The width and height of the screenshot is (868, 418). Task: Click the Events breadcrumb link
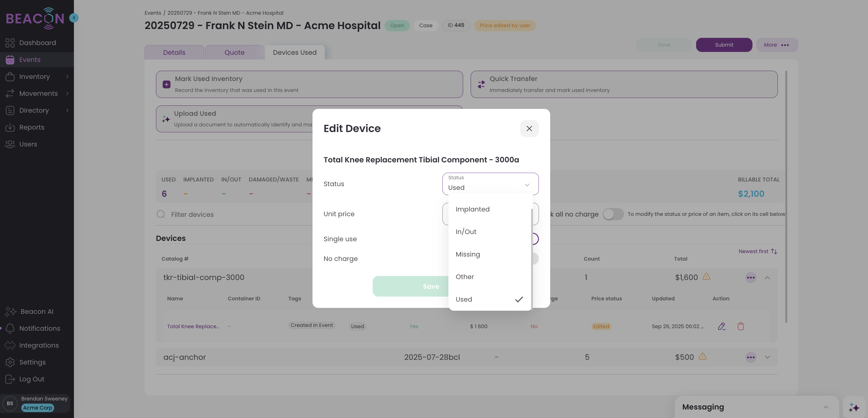152,13
